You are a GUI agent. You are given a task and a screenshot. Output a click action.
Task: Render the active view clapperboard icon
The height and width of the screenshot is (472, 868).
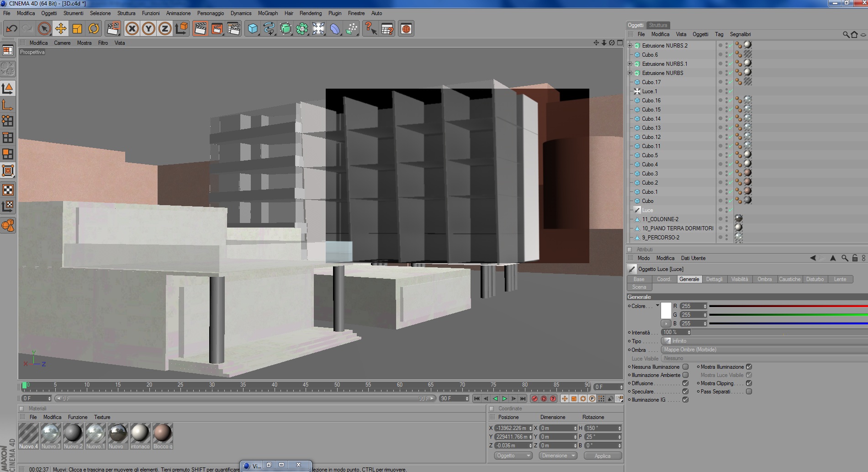click(x=201, y=29)
